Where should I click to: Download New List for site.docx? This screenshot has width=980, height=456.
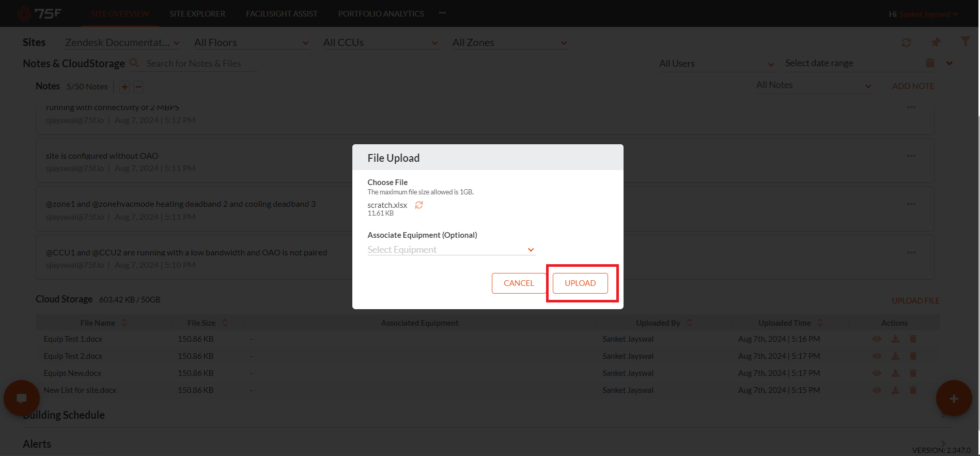point(895,390)
